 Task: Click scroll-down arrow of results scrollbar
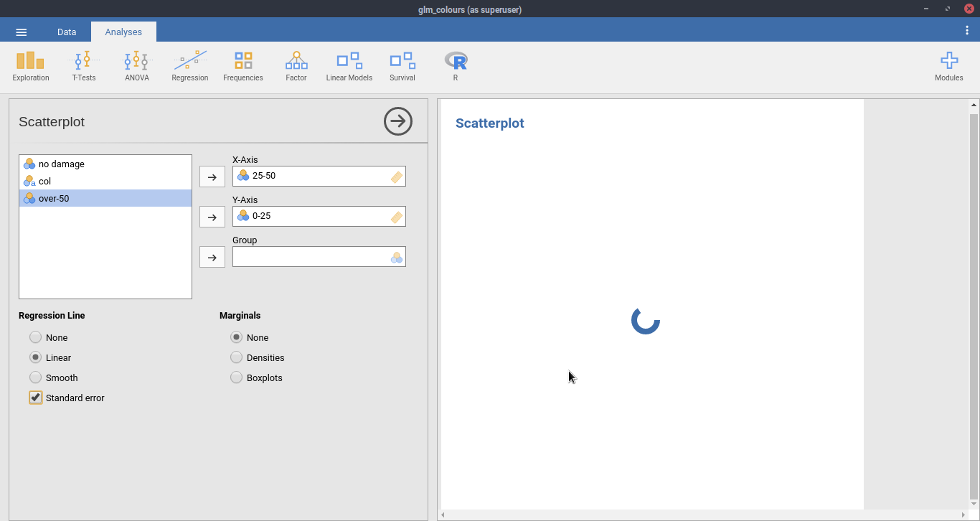tap(974, 504)
